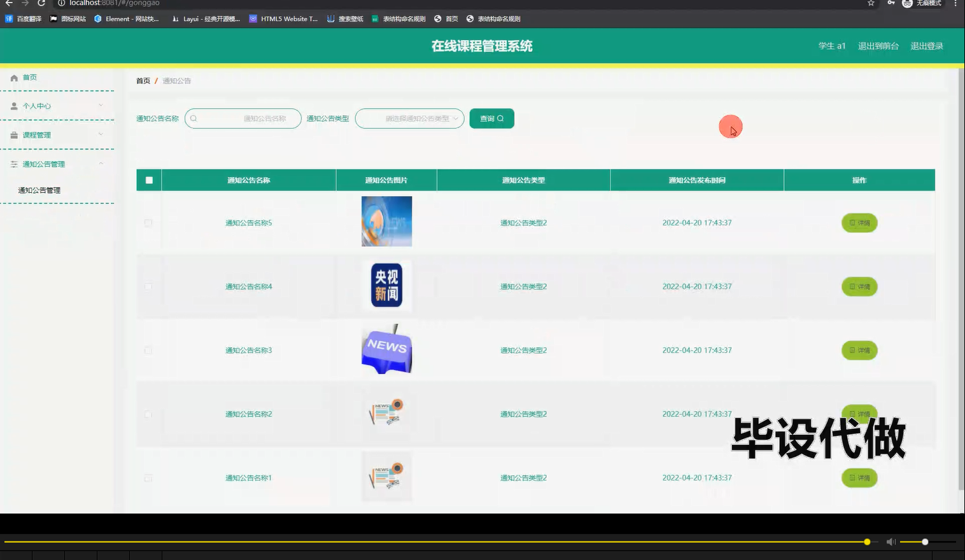Check the row checkbox for 通知公告名称4
Viewport: 965px width, 560px height.
pyautogui.click(x=148, y=286)
